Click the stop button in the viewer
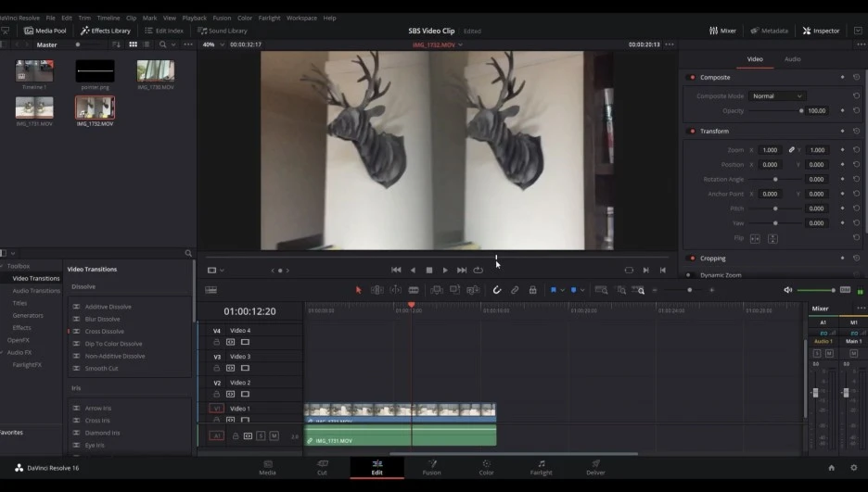Viewport: 868px width, 492px height. pos(428,271)
